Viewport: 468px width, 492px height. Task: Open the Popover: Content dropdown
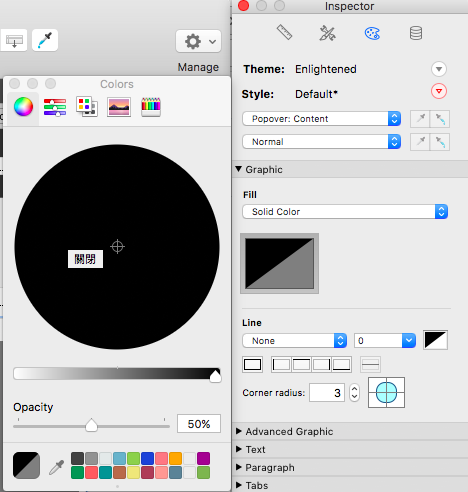click(322, 119)
